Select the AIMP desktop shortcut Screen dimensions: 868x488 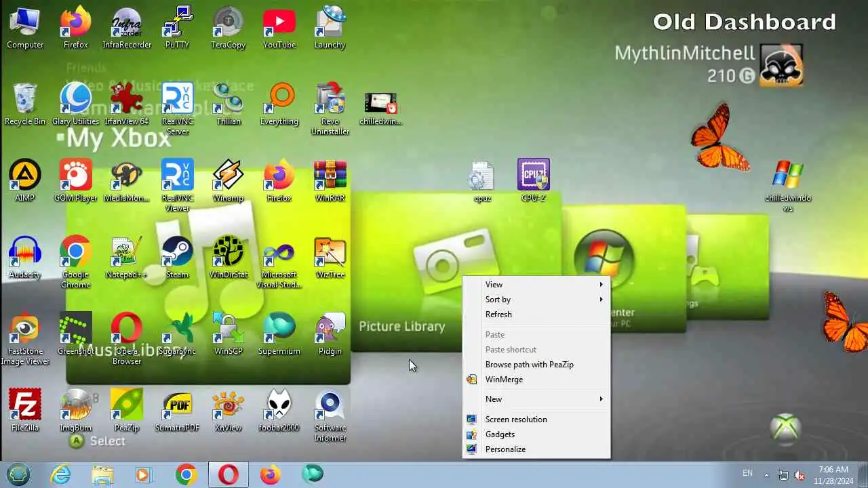25,181
